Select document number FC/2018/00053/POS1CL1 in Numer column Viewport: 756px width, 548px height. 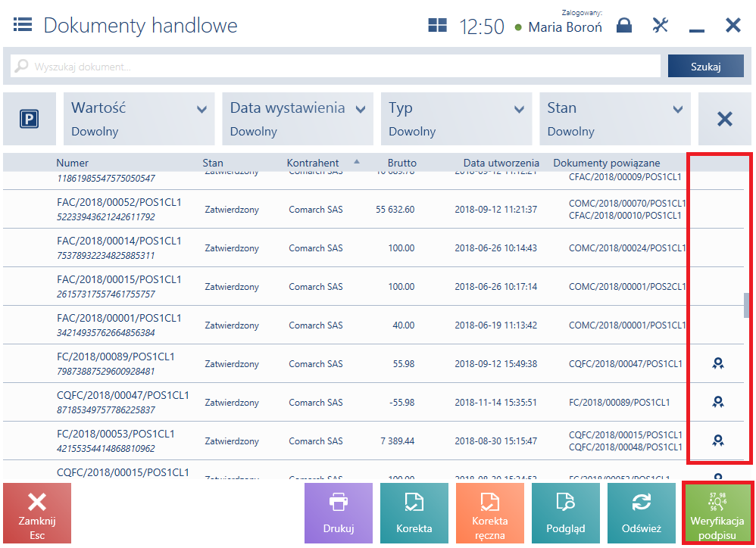point(116,434)
